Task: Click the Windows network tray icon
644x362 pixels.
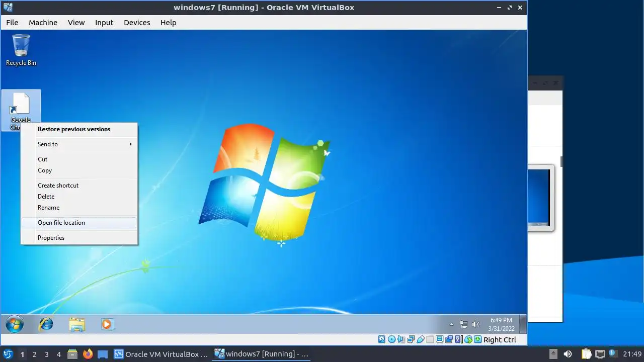Action: point(463,324)
